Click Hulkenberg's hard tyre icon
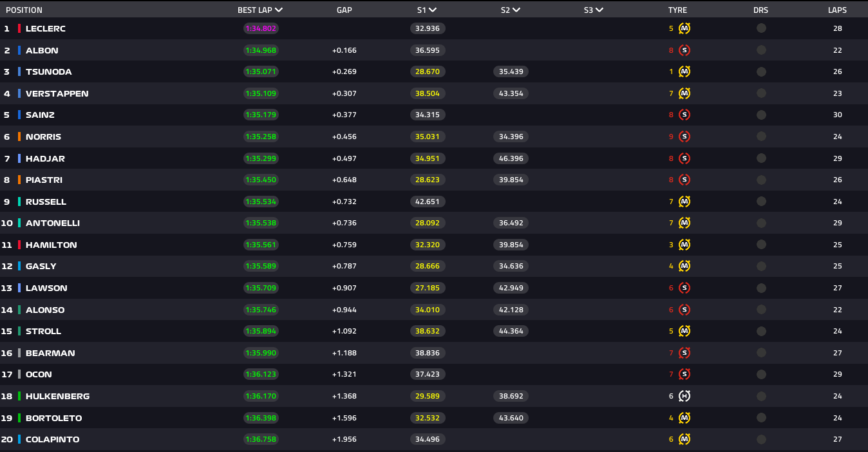868x452 pixels. (684, 397)
